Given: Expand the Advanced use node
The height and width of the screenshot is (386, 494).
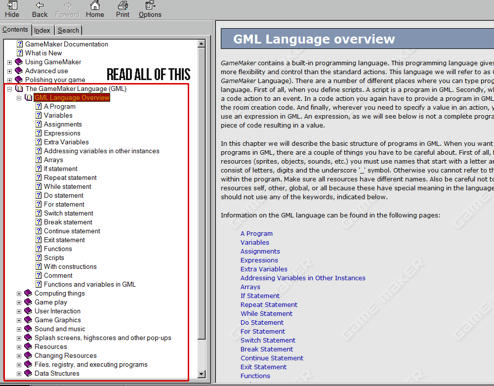Looking at the screenshot, I should click(10, 71).
